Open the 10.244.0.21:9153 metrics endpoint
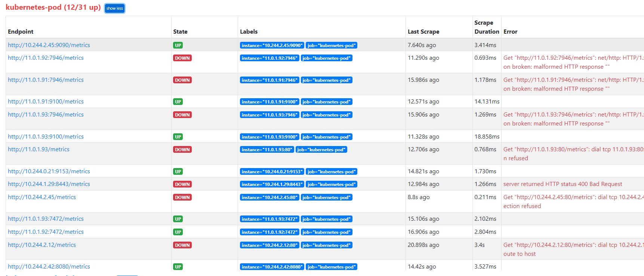The width and height of the screenshot is (644, 276). click(x=49, y=171)
